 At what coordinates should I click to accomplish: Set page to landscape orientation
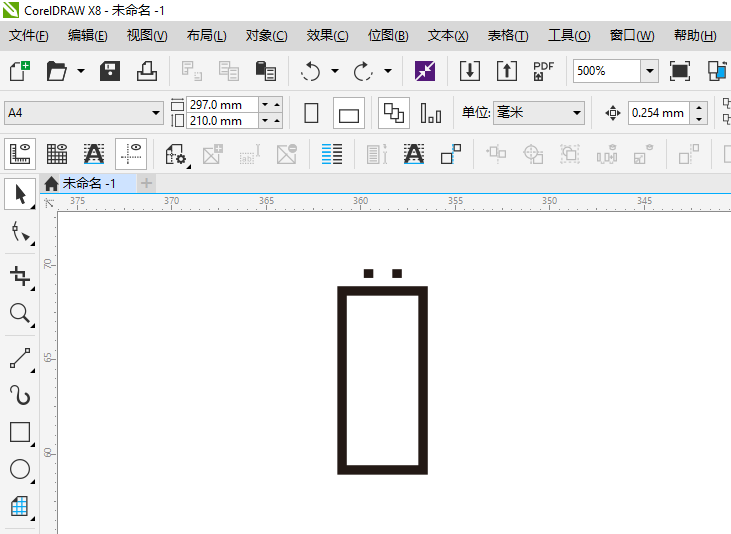pyautogui.click(x=348, y=113)
